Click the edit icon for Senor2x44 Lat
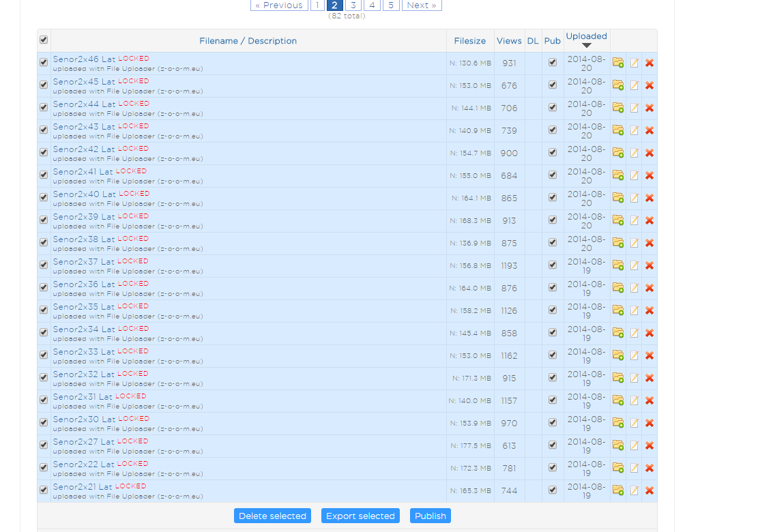 point(634,108)
